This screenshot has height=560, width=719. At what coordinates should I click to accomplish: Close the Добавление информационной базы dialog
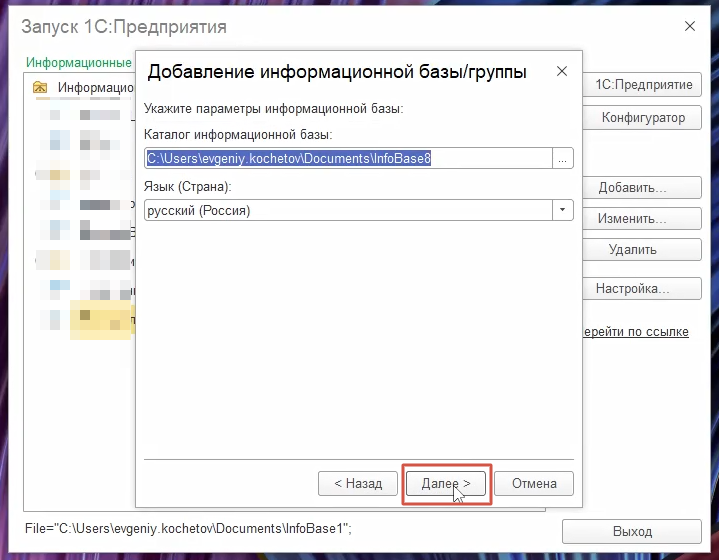[562, 72]
